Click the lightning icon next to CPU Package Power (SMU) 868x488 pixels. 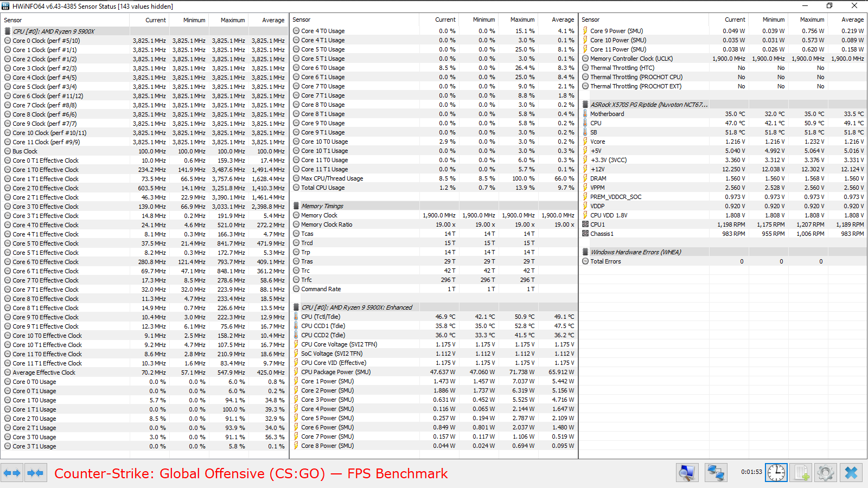pyautogui.click(x=296, y=372)
